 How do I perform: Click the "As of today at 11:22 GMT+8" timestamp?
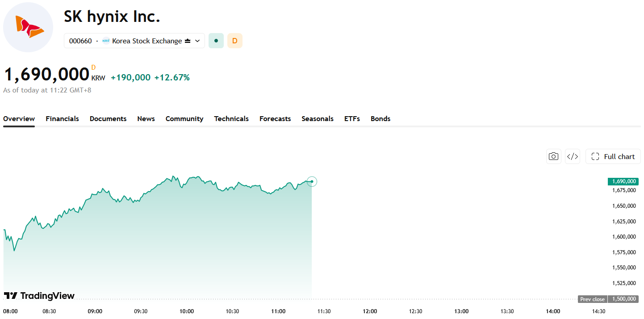[47, 90]
